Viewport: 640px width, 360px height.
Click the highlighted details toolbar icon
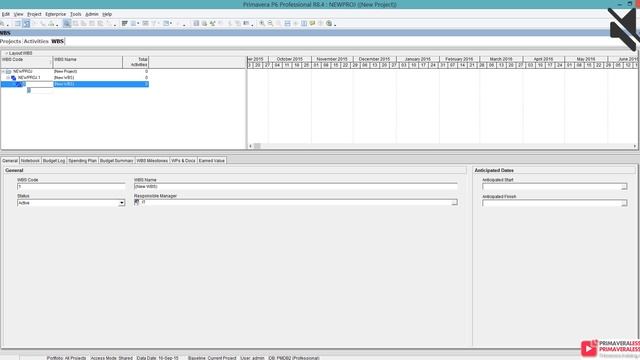coord(67,24)
